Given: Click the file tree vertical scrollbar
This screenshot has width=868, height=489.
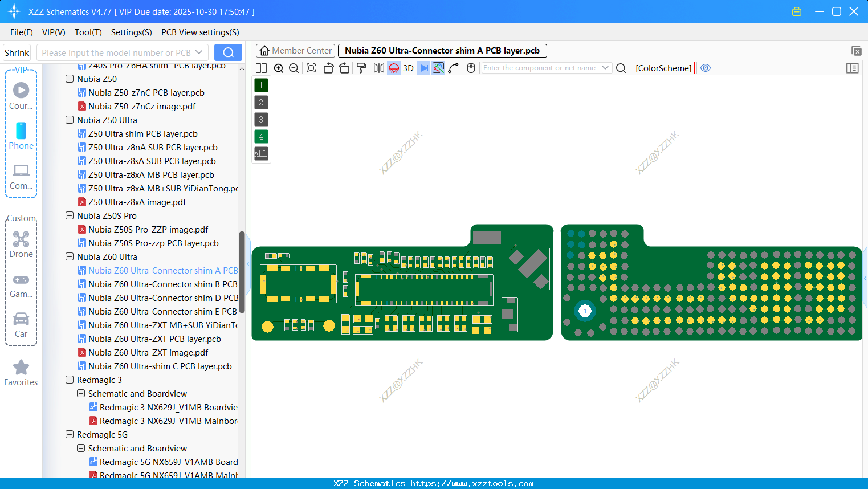Looking at the screenshot, I should (x=242, y=272).
